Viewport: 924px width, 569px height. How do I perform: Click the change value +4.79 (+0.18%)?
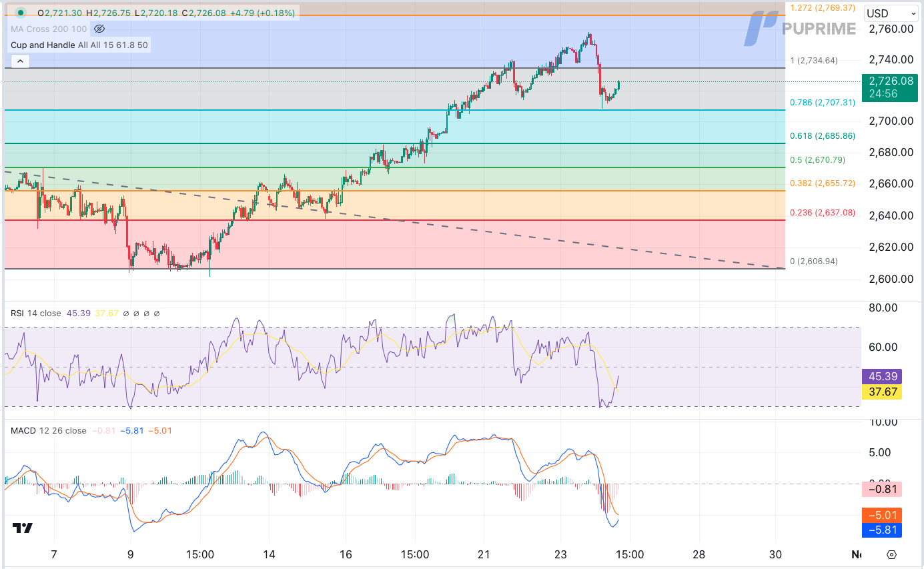point(263,13)
